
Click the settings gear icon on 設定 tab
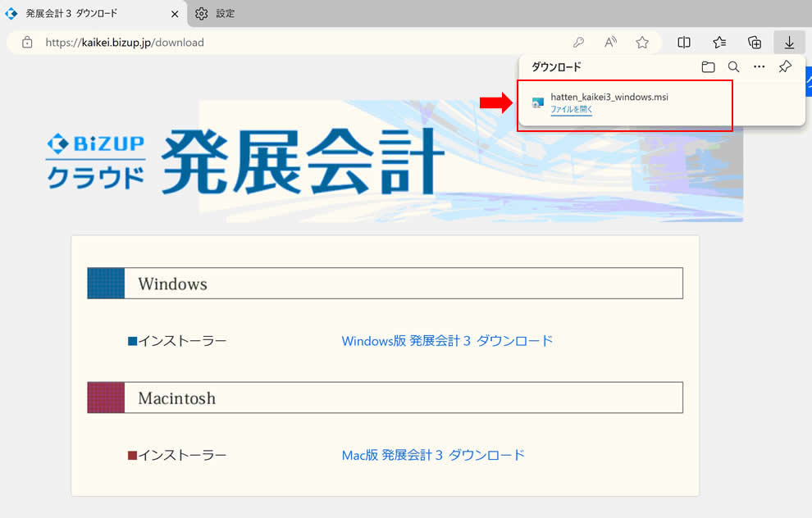[202, 13]
